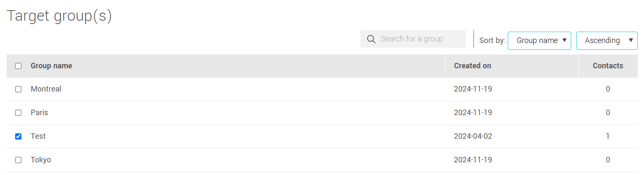This screenshot has height=175, width=644.
Task: Open the Tokyo group
Action: [x=41, y=160]
